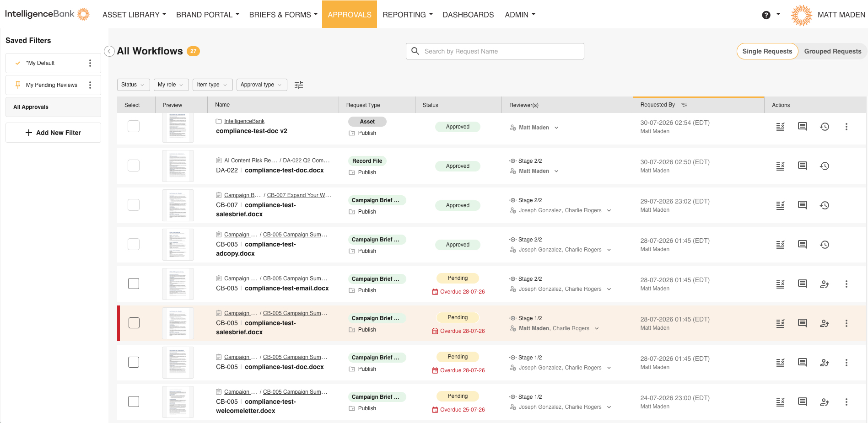The image size is (868, 423).
Task: Open options menu for My Pending Reviews filter
Action: pos(90,85)
